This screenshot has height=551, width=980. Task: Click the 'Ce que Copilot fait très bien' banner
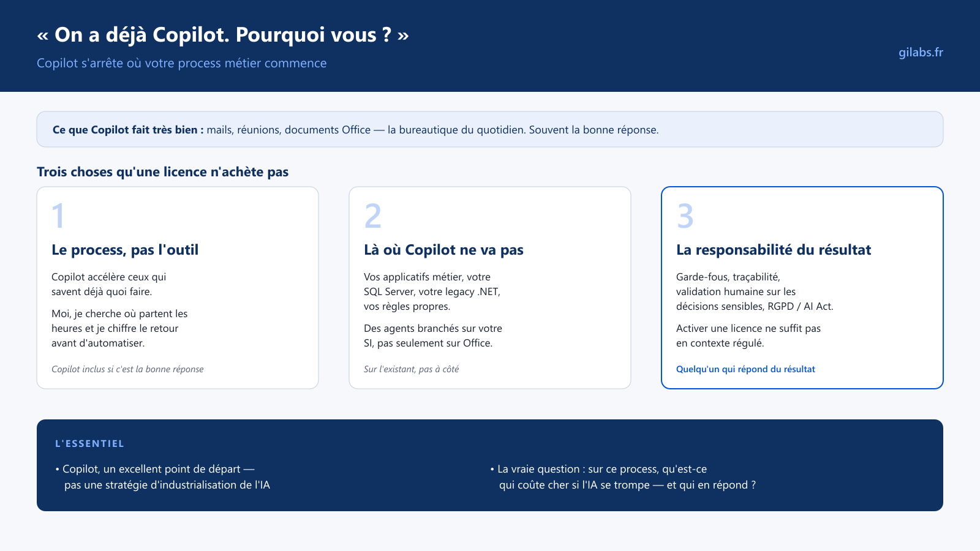490,129
